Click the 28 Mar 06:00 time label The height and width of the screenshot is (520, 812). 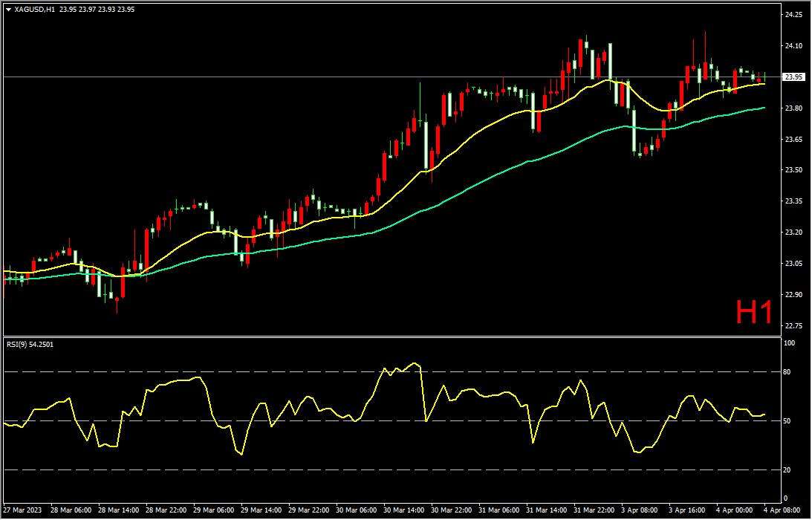point(71,510)
